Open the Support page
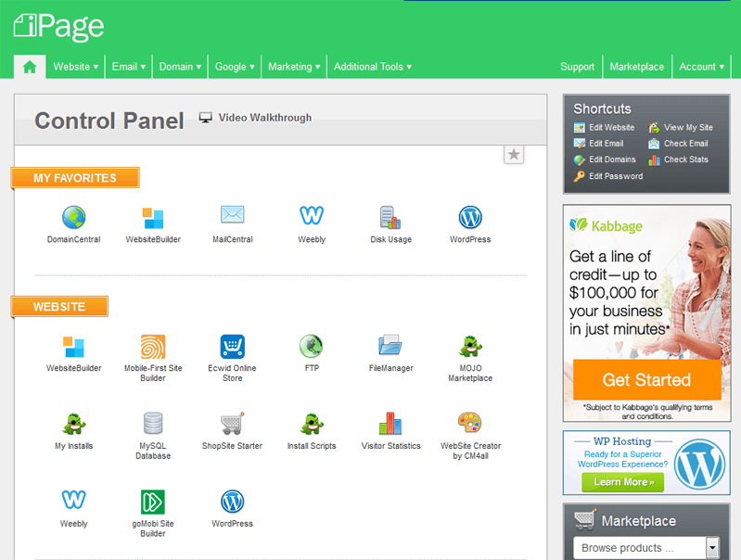Screen dimensions: 741x560 (x=577, y=67)
